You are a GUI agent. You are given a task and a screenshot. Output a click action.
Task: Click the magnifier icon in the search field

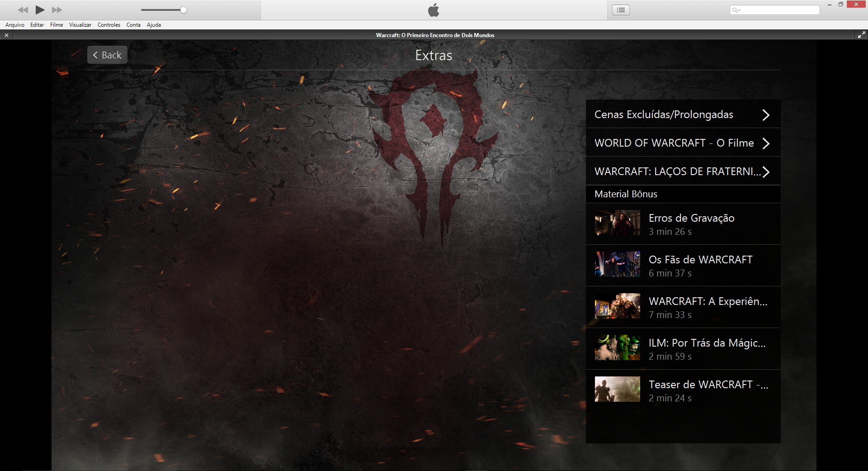tap(736, 10)
